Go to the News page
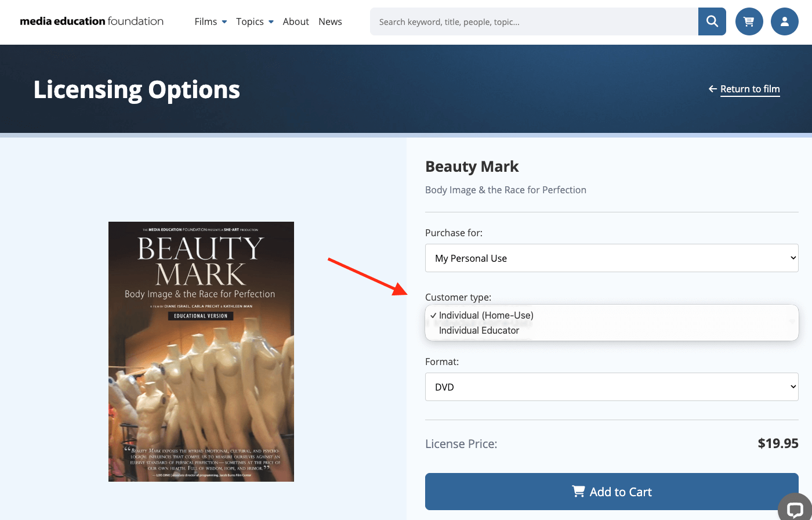812x520 pixels. click(x=330, y=21)
